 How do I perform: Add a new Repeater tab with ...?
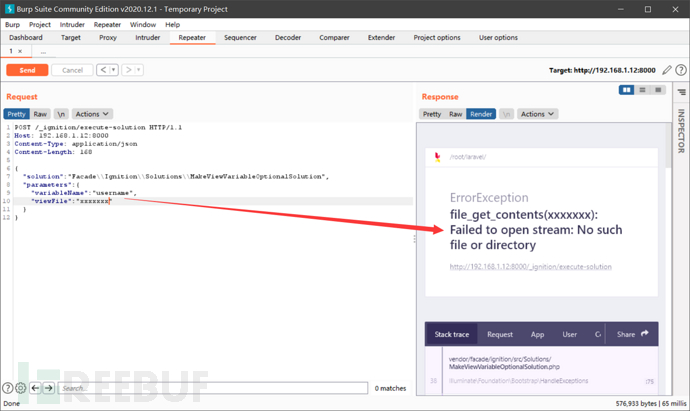43,52
